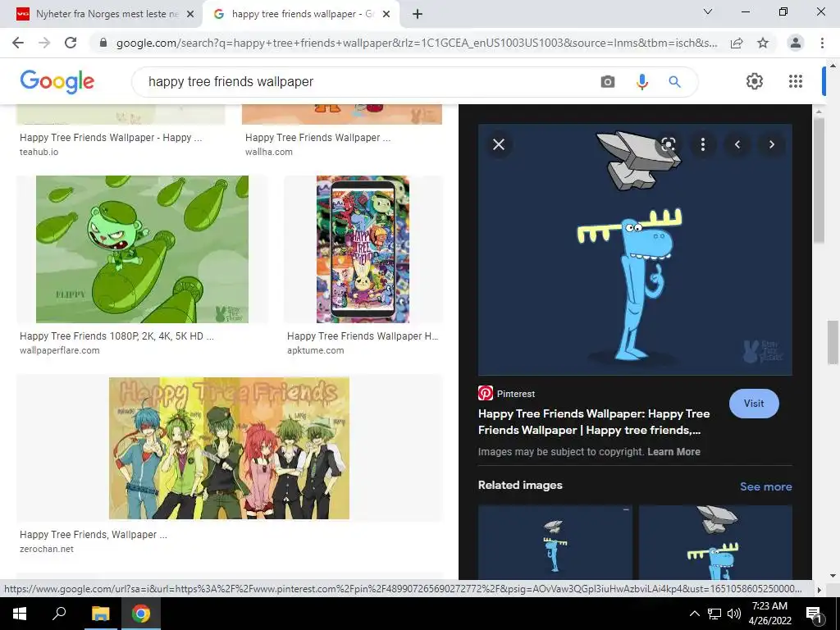840x630 pixels.
Task: Launch File Explorer from the taskbar
Action: 100,614
